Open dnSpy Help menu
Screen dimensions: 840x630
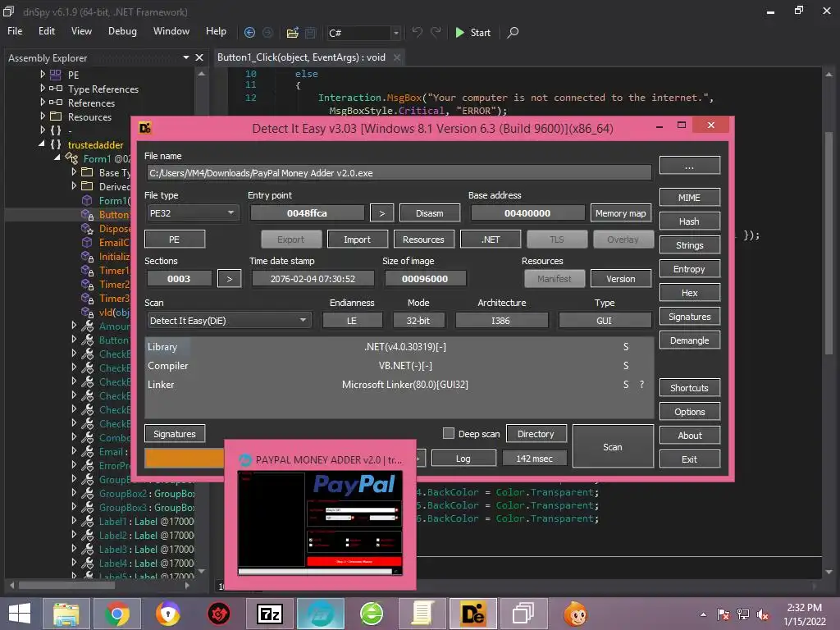point(216,31)
